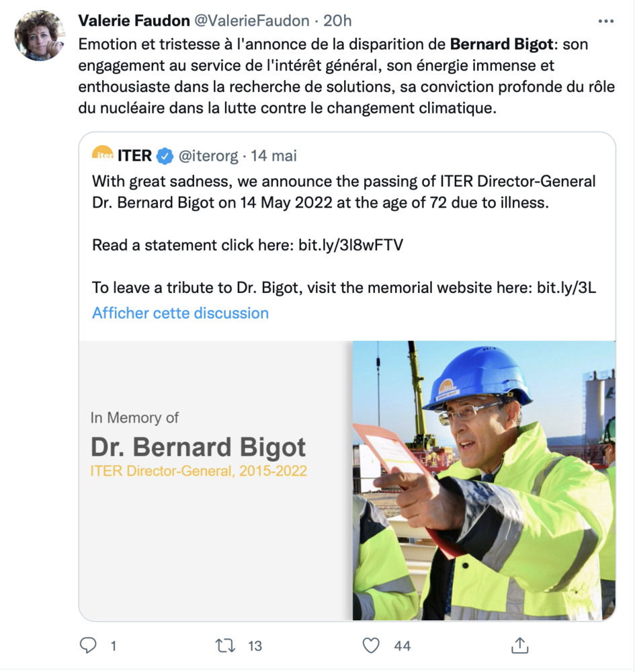
Task: Follow the bit.ly/3L memorial website link
Action: coord(566,288)
